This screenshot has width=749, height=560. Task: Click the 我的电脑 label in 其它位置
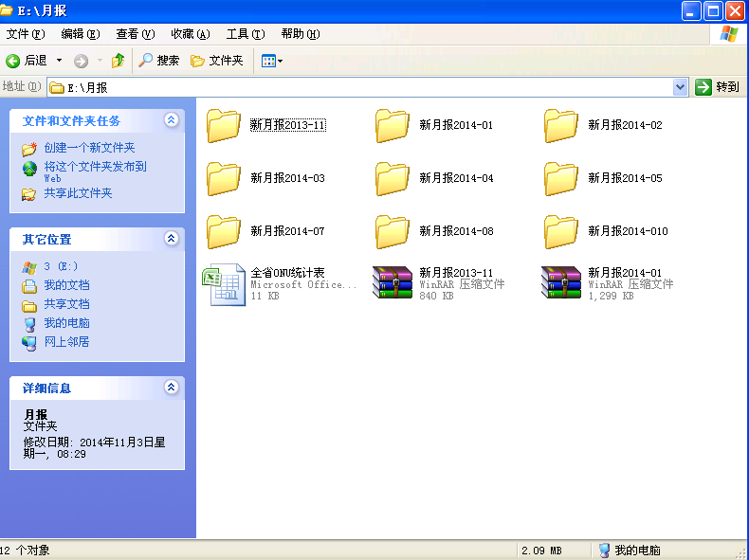click(x=67, y=323)
